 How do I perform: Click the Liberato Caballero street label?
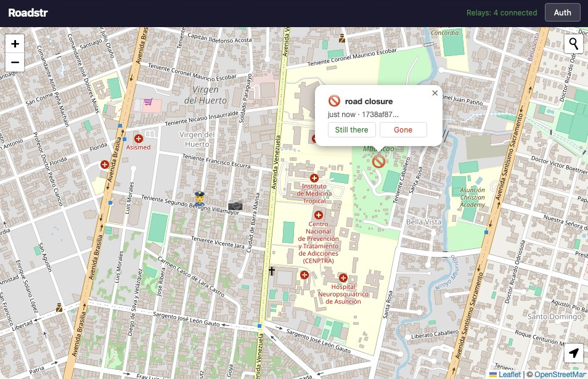[435, 334]
